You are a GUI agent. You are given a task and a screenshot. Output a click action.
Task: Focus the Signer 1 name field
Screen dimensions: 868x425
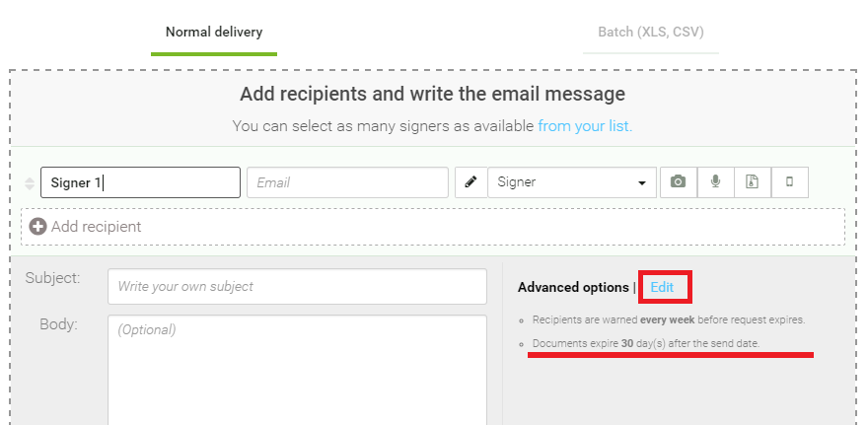pos(141,182)
